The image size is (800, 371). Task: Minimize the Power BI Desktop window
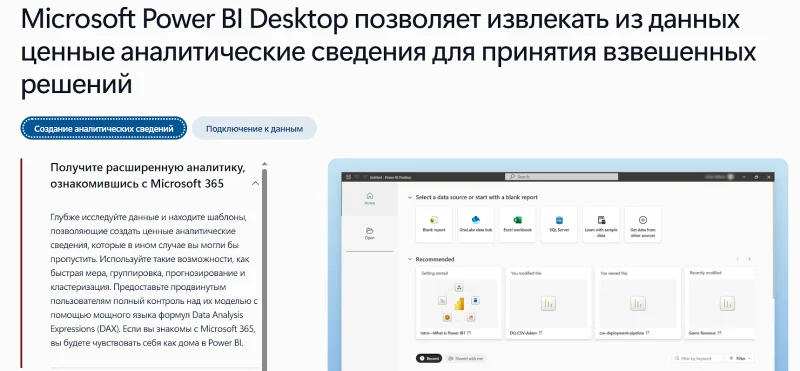744,177
